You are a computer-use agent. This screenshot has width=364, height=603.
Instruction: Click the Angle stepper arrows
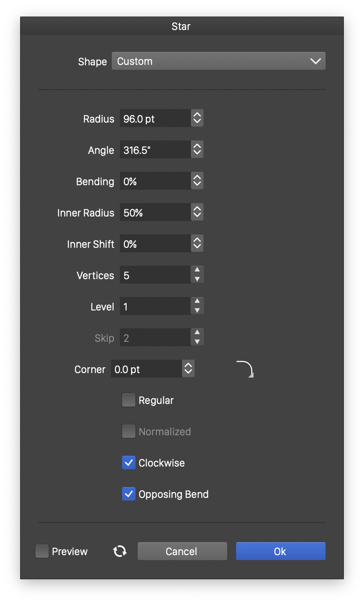pos(197,150)
